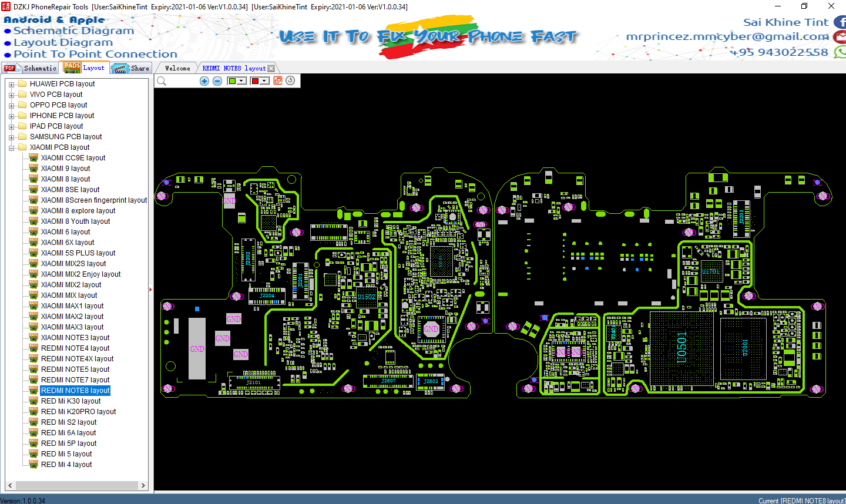Click the XIAOMI 8 layout chip icon
The image size is (846, 504).
coord(33,179)
